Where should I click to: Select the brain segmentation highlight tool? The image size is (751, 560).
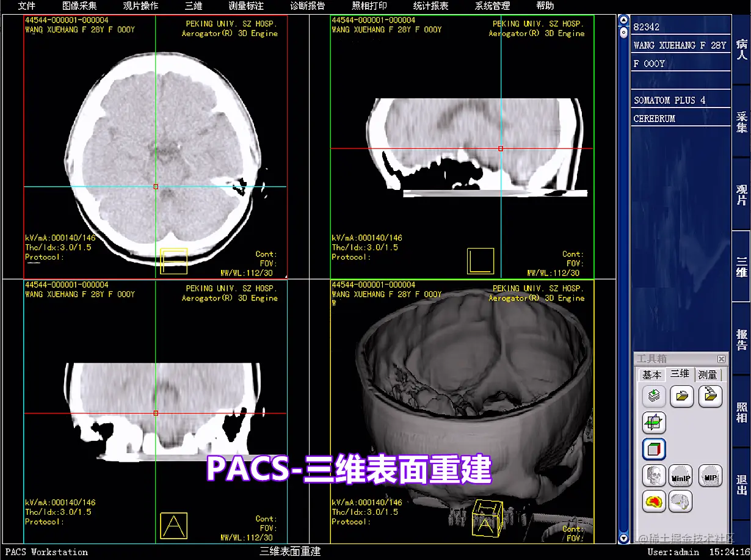655,501
